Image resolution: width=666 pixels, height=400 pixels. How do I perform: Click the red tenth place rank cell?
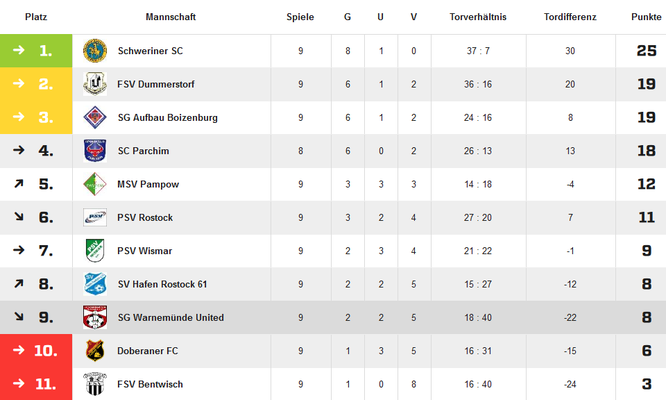click(x=36, y=351)
